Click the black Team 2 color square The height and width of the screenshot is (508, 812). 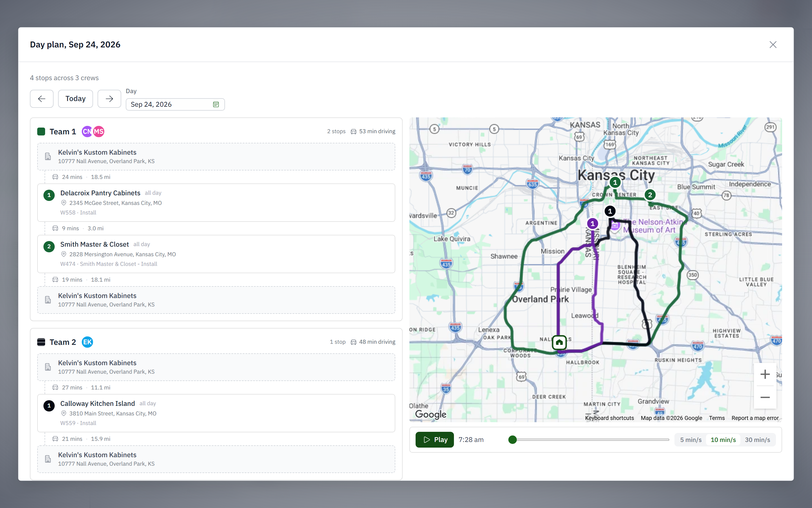click(41, 342)
